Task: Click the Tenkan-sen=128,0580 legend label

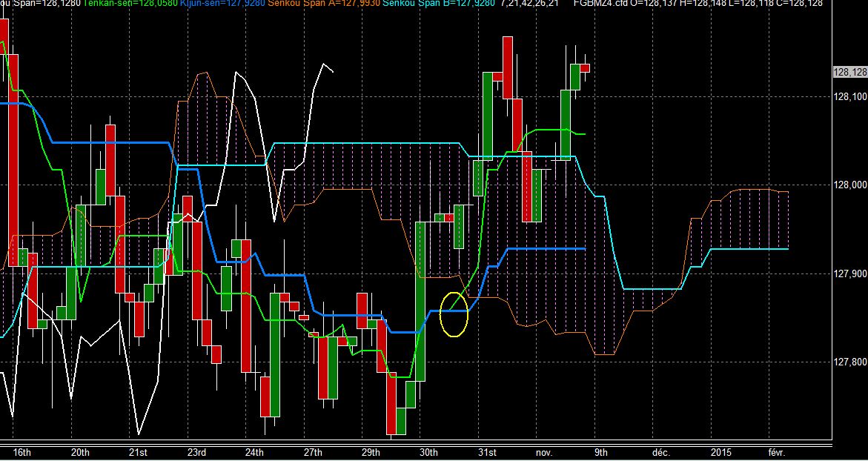Action: click(130, 3)
